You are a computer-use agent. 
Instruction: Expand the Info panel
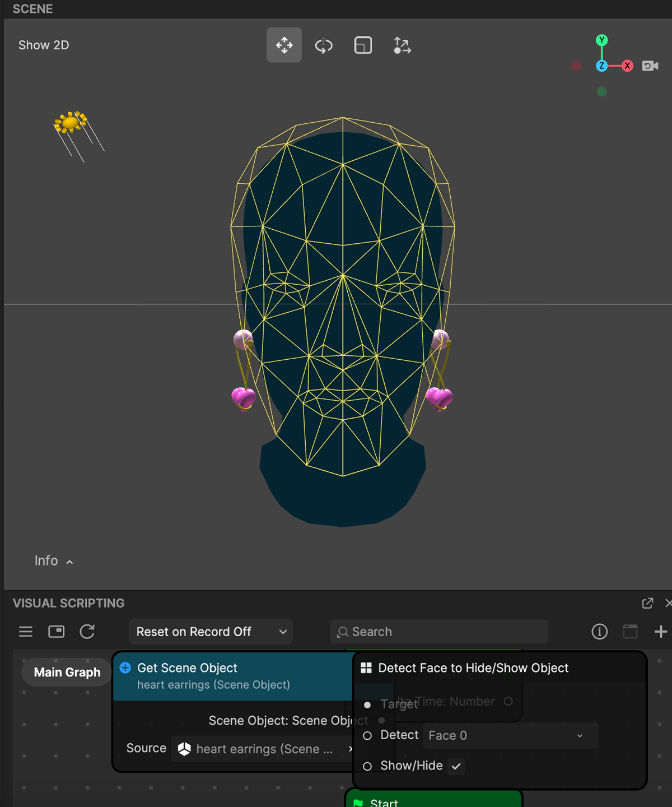(x=54, y=560)
